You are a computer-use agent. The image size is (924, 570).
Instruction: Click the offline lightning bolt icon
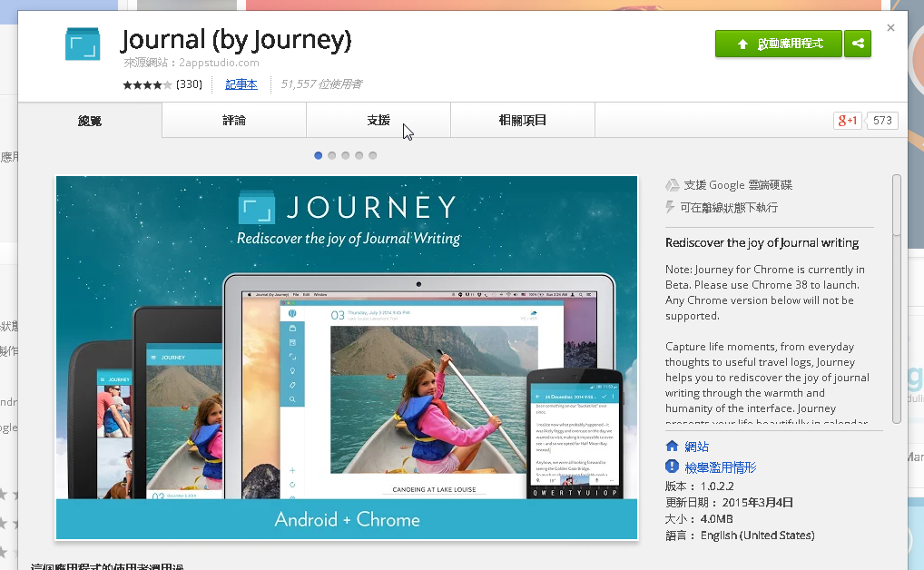coord(670,207)
